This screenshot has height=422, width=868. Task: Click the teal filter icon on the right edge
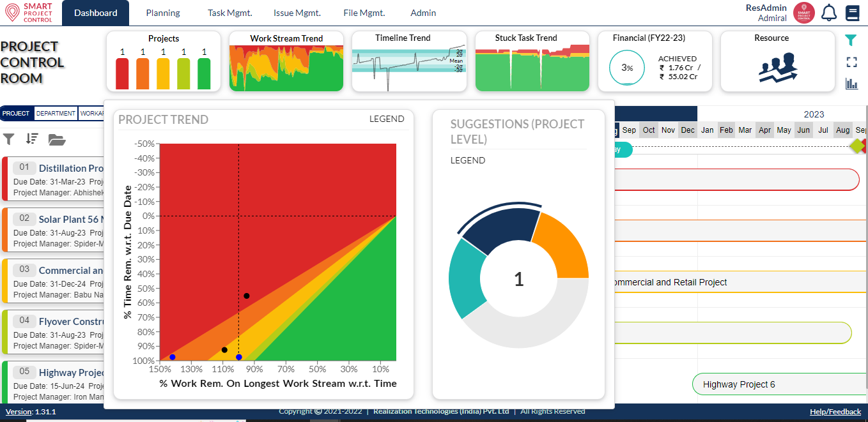tap(851, 40)
